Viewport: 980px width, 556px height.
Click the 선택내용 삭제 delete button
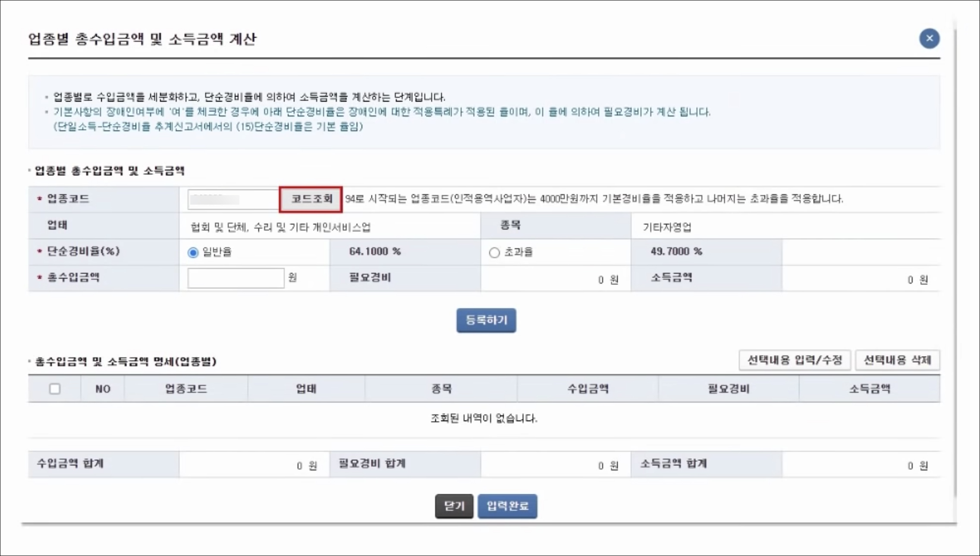point(897,360)
